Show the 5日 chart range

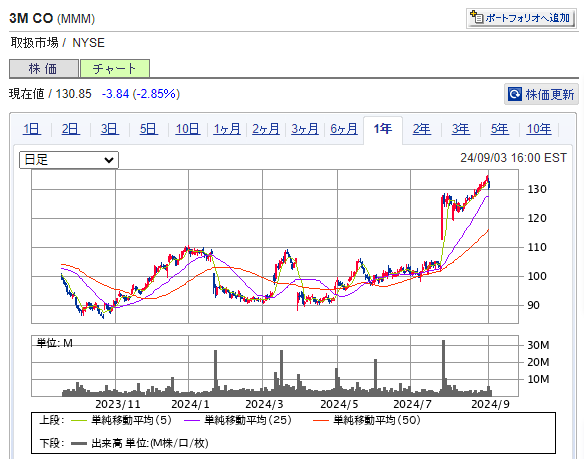pyautogui.click(x=149, y=129)
